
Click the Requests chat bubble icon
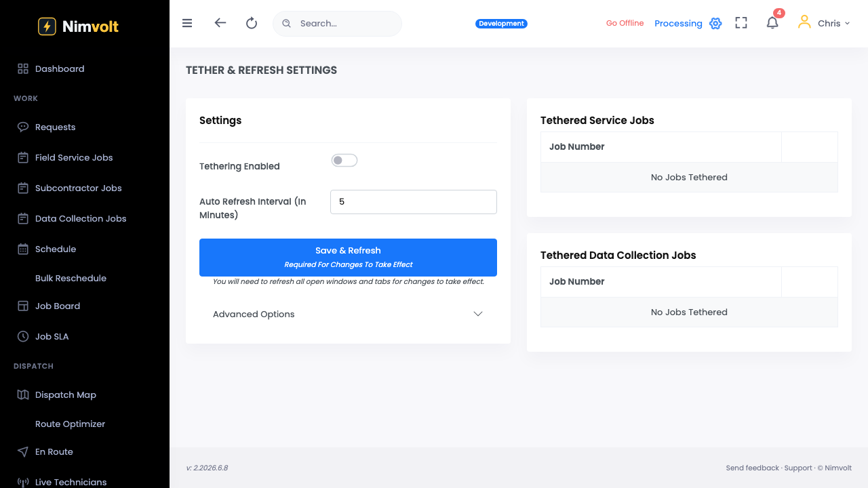click(23, 127)
